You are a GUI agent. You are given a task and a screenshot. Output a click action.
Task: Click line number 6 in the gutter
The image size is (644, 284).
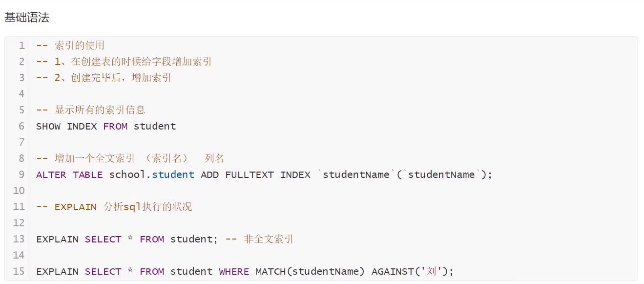[21, 126]
